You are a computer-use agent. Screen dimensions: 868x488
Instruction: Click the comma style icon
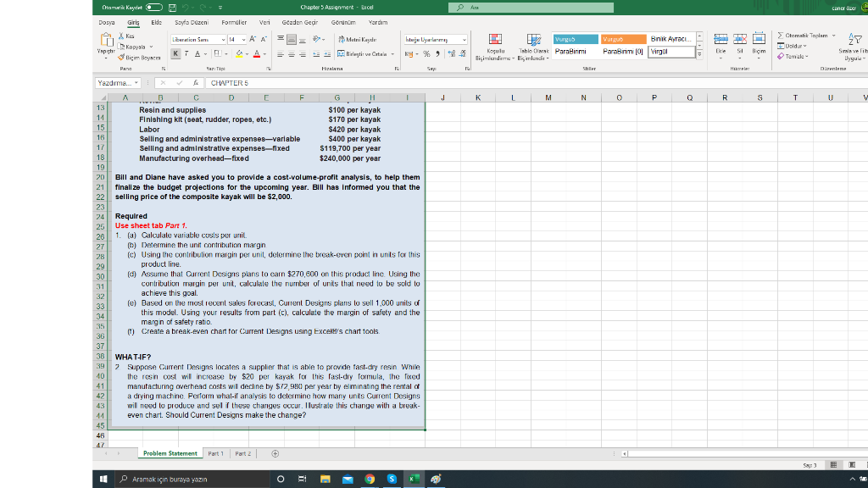tap(437, 54)
